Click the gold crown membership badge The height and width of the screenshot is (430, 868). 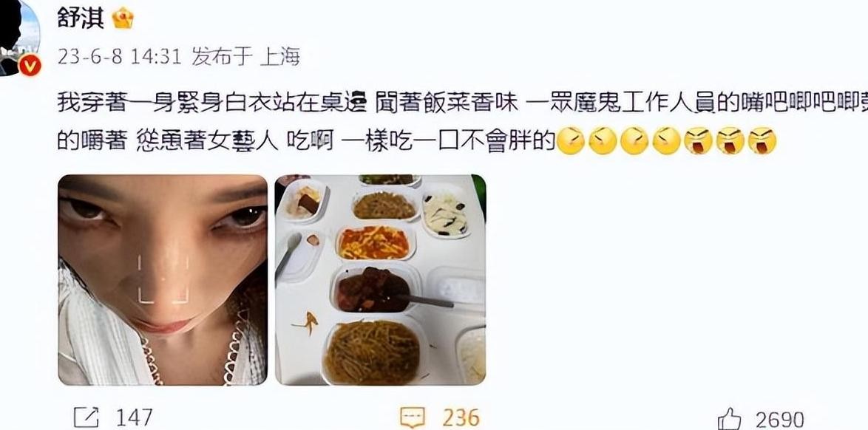[x=123, y=18]
